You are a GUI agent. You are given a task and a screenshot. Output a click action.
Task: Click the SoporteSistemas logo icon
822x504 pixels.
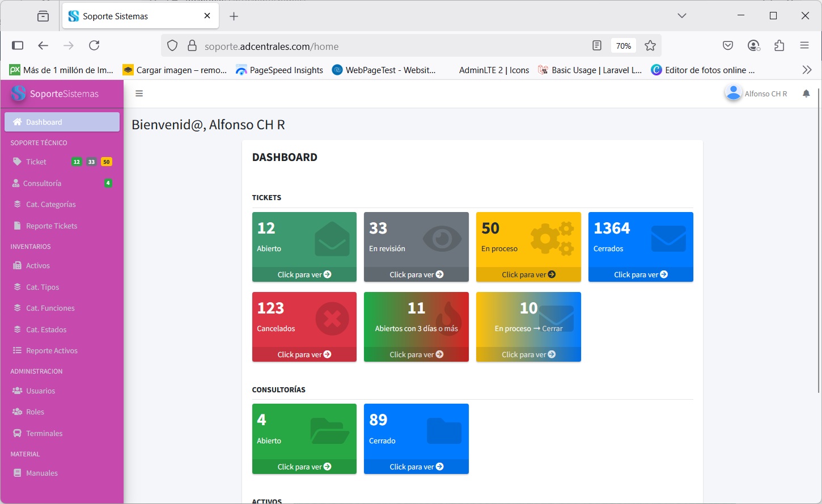tap(18, 94)
